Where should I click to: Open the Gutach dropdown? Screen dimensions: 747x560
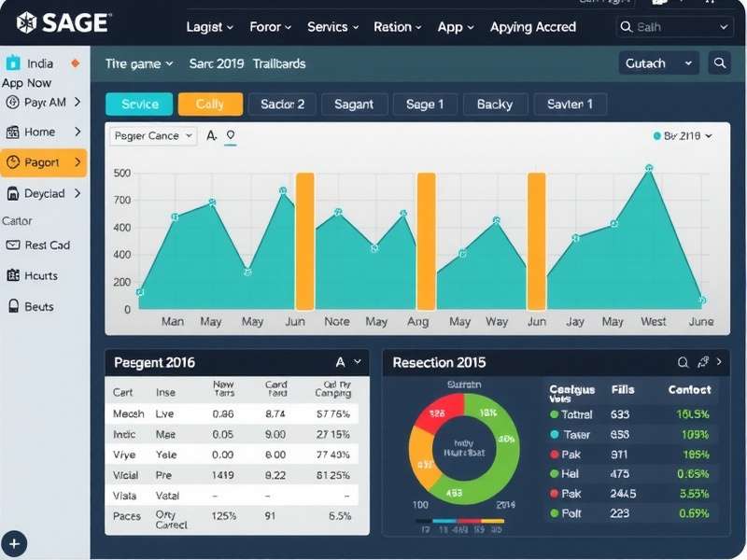(x=658, y=63)
